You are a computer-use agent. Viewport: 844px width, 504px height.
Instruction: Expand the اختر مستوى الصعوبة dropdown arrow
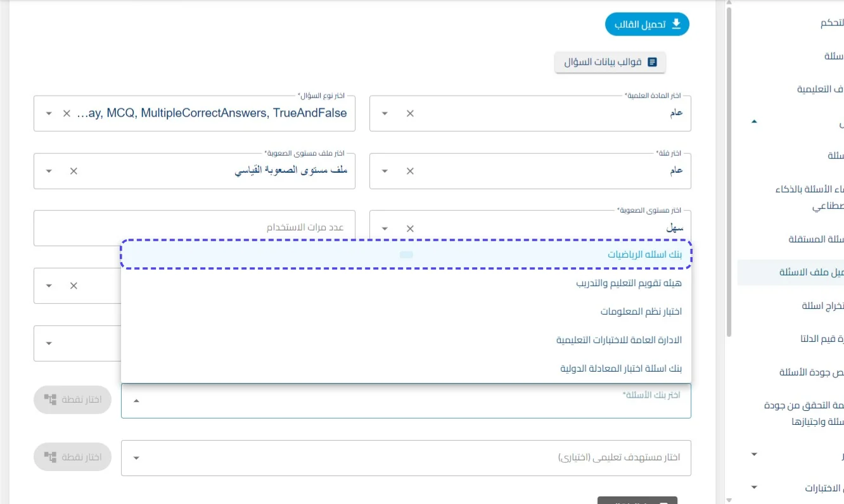385,229
